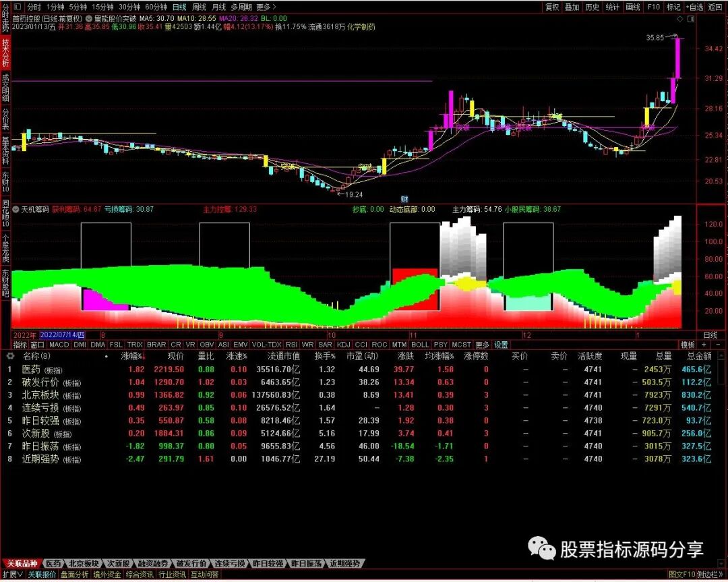The image size is (728, 582).
Task: Switch to 5分钟 timeframe
Action: click(78, 7)
